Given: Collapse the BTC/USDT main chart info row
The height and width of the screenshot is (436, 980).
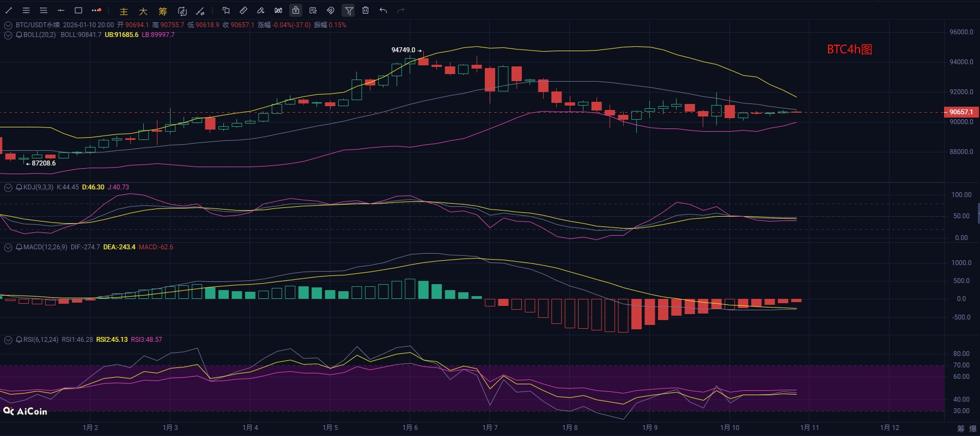Looking at the screenshot, I should coord(8,25).
